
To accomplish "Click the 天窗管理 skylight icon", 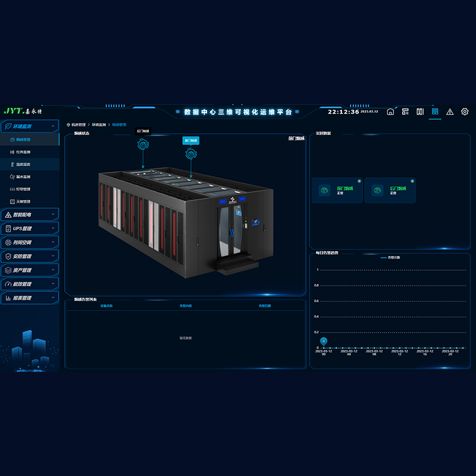I will tap(12, 202).
